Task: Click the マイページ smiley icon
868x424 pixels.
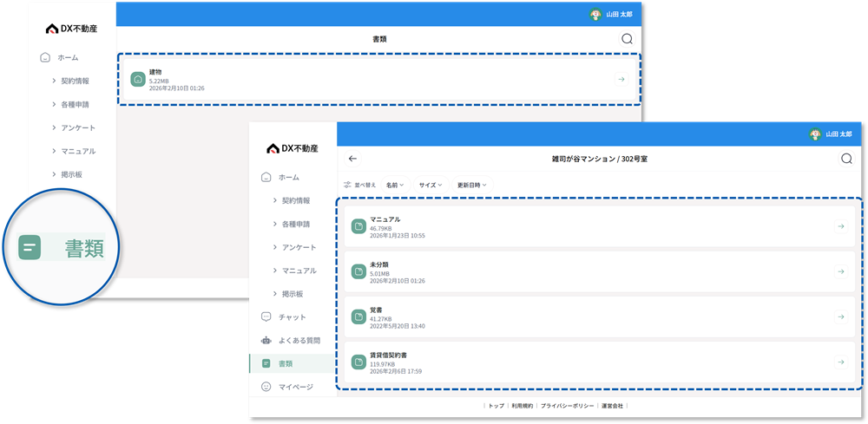Action: tap(266, 387)
